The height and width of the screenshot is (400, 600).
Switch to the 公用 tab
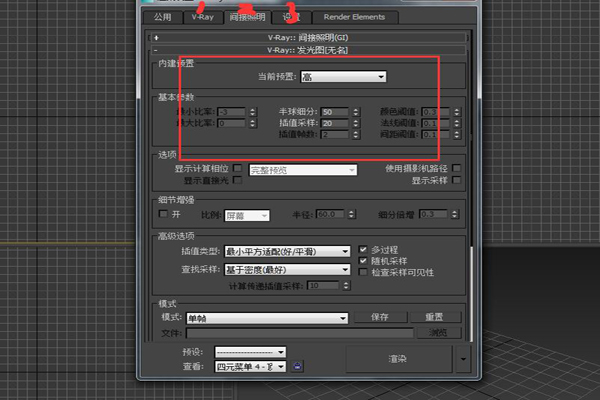[x=163, y=17]
